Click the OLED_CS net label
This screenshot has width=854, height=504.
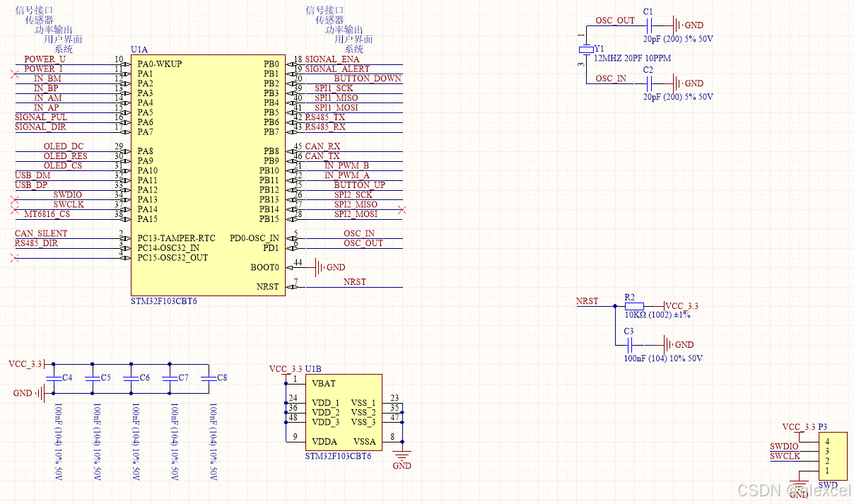pos(63,166)
